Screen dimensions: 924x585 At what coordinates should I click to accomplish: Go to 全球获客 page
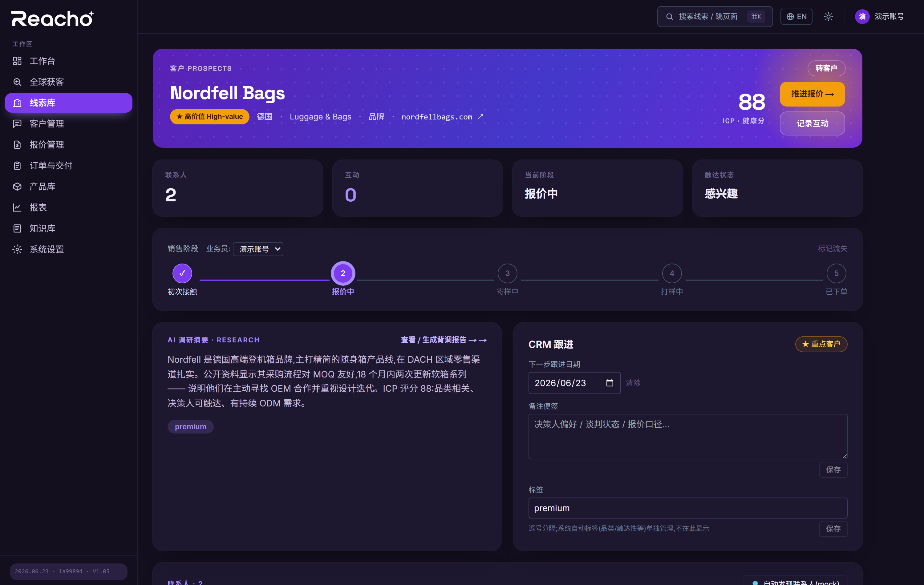pos(69,82)
